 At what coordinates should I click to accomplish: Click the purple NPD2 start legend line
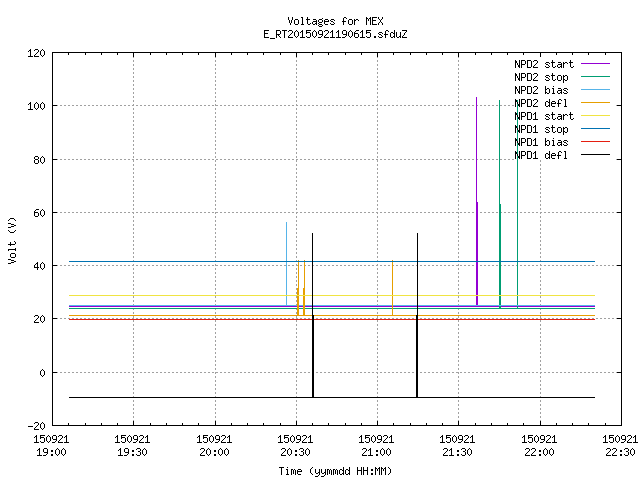point(595,64)
